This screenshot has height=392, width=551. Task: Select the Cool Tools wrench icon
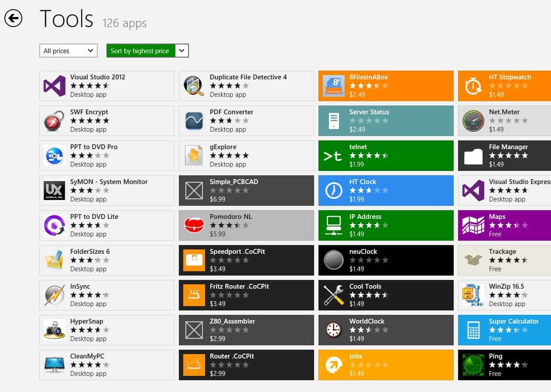tap(334, 295)
